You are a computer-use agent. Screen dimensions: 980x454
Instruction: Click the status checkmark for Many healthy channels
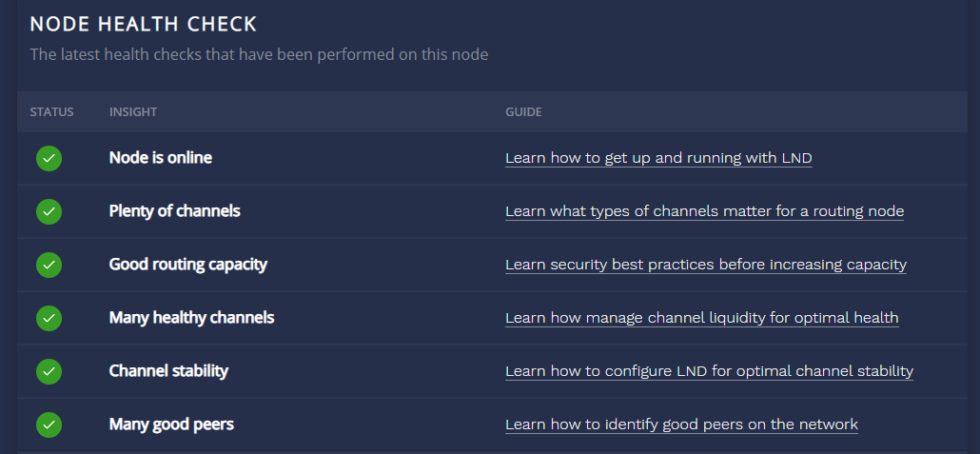tap(49, 318)
